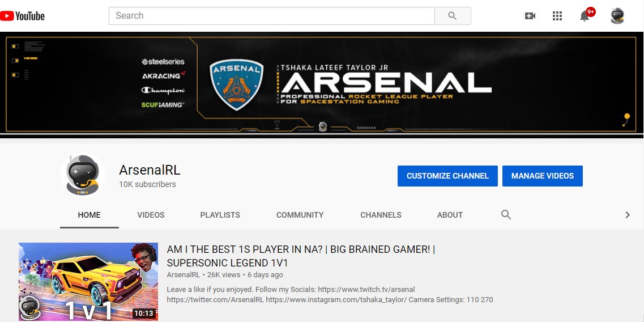Open the YouTube home logo
Viewport: 644px width, 322px height.
[22, 16]
